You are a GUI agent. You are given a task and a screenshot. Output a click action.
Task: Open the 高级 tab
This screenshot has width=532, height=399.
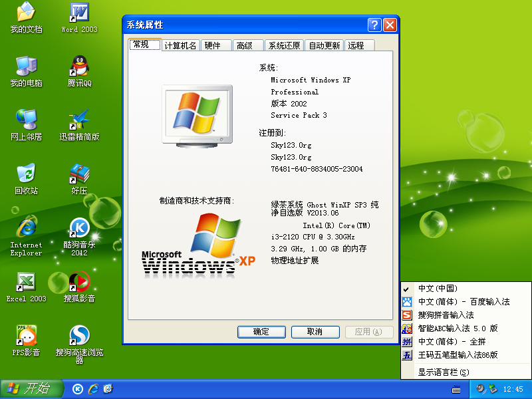tap(248, 45)
